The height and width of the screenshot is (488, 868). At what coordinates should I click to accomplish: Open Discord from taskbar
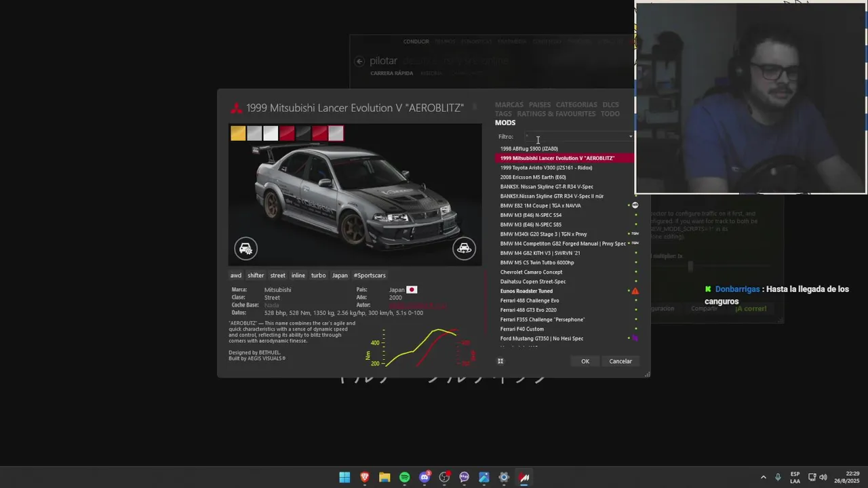pos(425,477)
